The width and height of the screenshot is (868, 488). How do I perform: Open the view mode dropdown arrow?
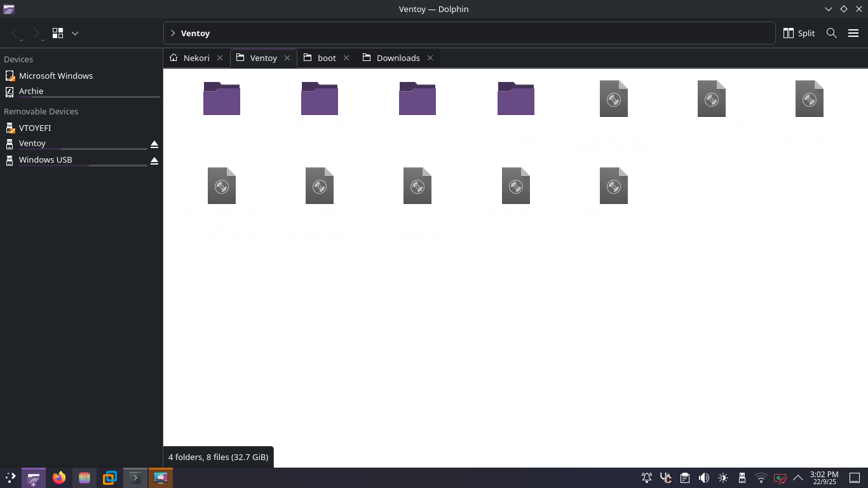pos(75,33)
